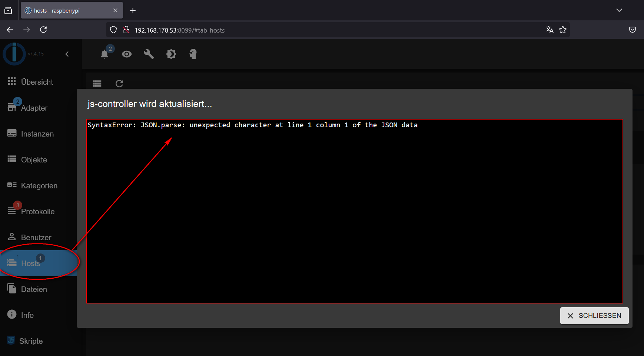Bookmark page with star icon

pyautogui.click(x=563, y=30)
